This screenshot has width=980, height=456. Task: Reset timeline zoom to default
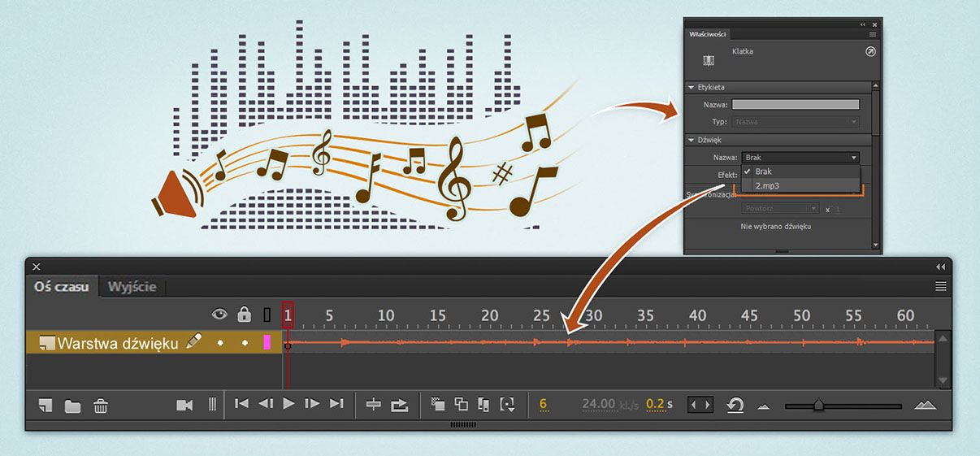[735, 404]
